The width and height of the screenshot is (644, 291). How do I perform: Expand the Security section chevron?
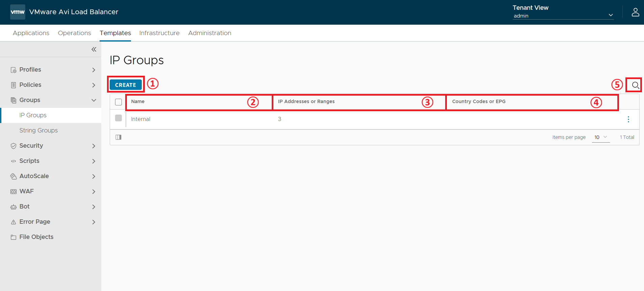pos(94,146)
